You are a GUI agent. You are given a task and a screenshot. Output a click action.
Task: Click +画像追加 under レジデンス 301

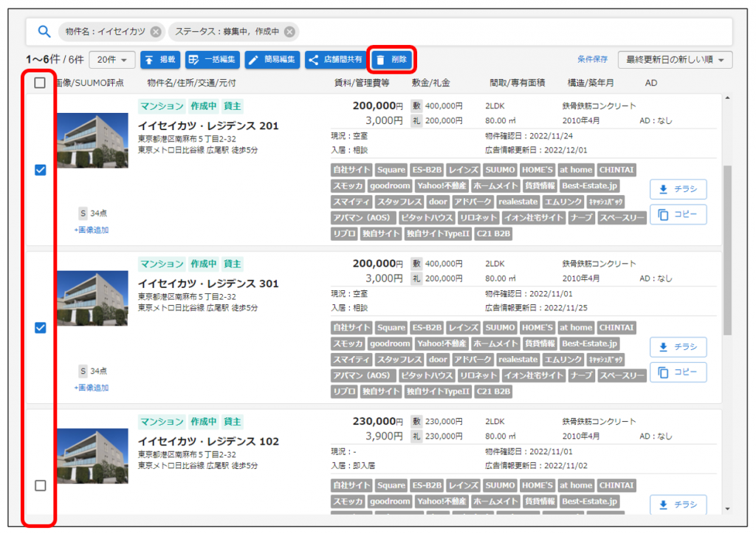tap(91, 388)
